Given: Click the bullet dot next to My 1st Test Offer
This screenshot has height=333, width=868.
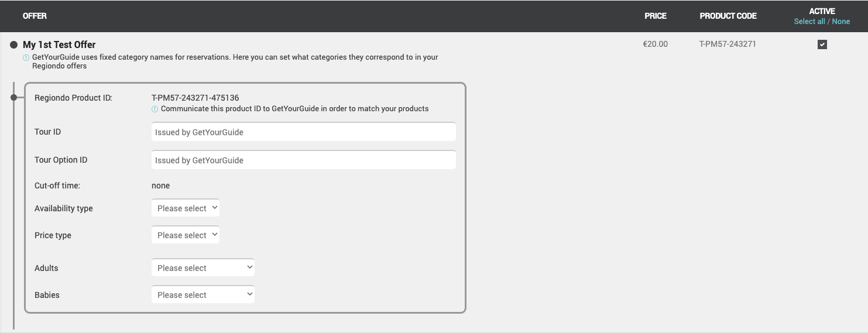Looking at the screenshot, I should (14, 44).
